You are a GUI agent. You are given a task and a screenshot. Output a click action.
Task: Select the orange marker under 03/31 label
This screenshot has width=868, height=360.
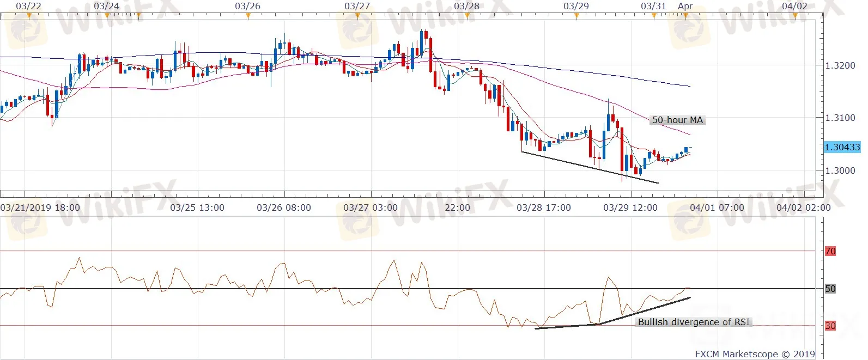(654, 16)
